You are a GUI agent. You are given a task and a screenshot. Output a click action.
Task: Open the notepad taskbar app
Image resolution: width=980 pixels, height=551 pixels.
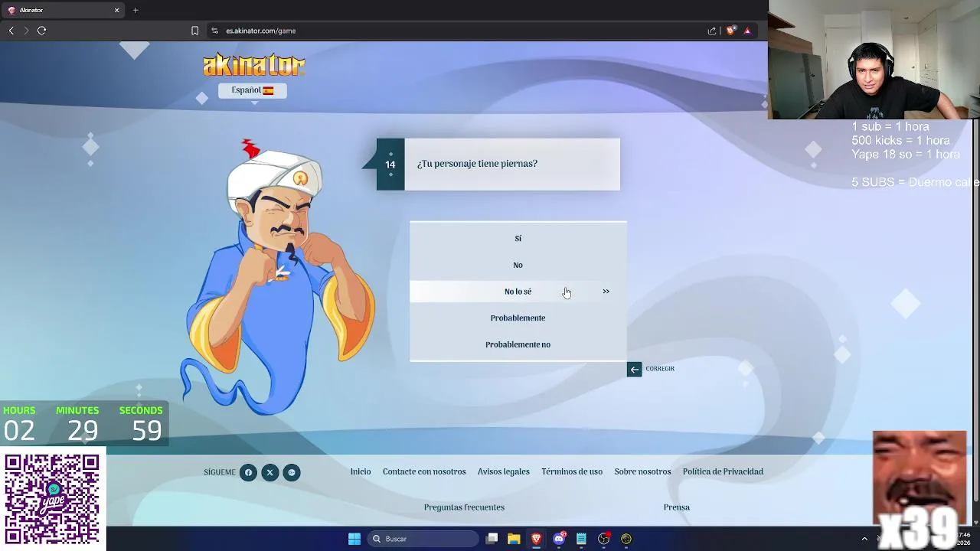(x=581, y=539)
